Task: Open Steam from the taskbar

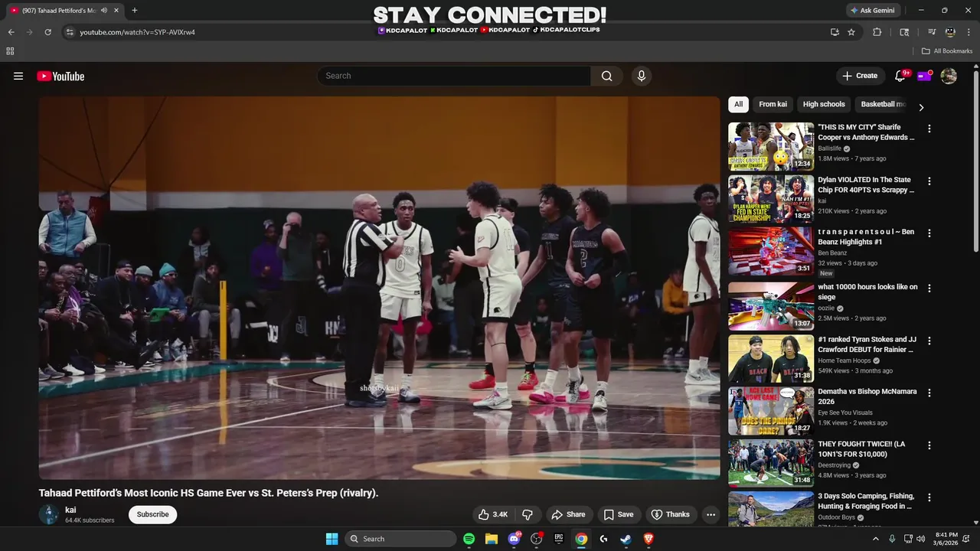Action: 626,539
